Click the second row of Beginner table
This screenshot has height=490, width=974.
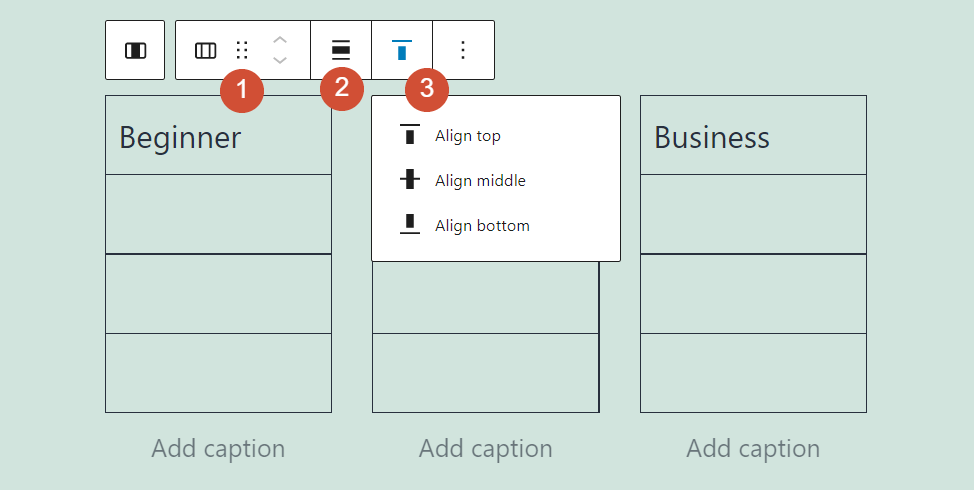pyautogui.click(x=218, y=214)
